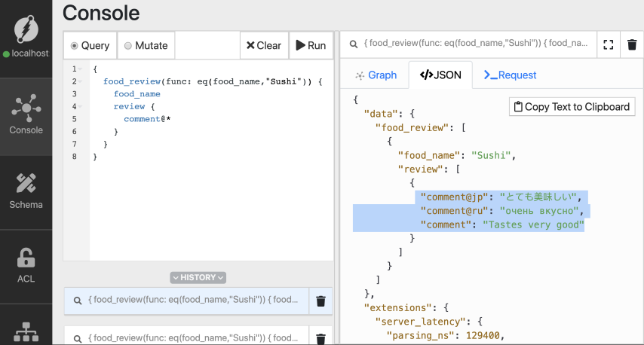This screenshot has width=644, height=345.
Task: Switch to the Request tab
Action: (x=510, y=75)
